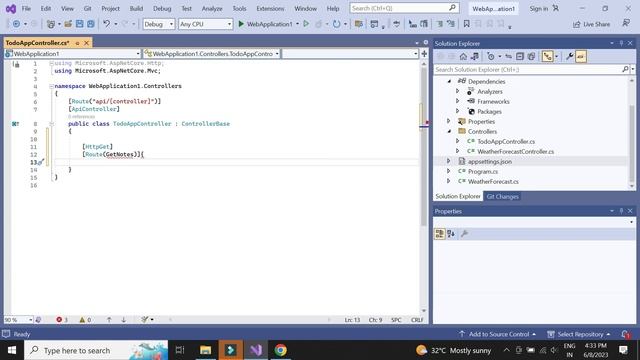Click the Search Solution Explorer field
Viewport: 640px width, 360px height.
[527, 69]
